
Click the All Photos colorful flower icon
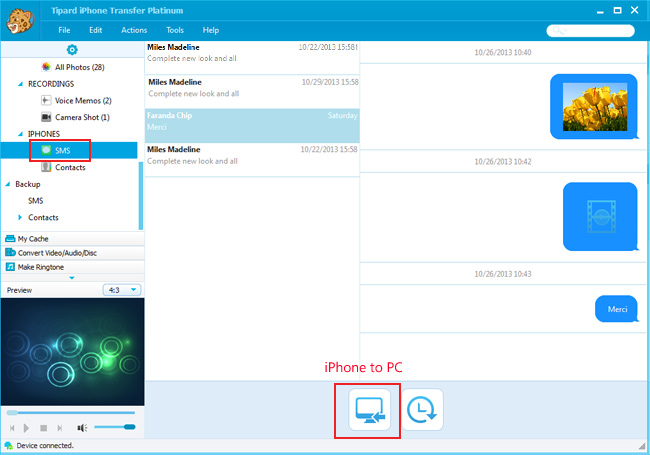pyautogui.click(x=46, y=67)
